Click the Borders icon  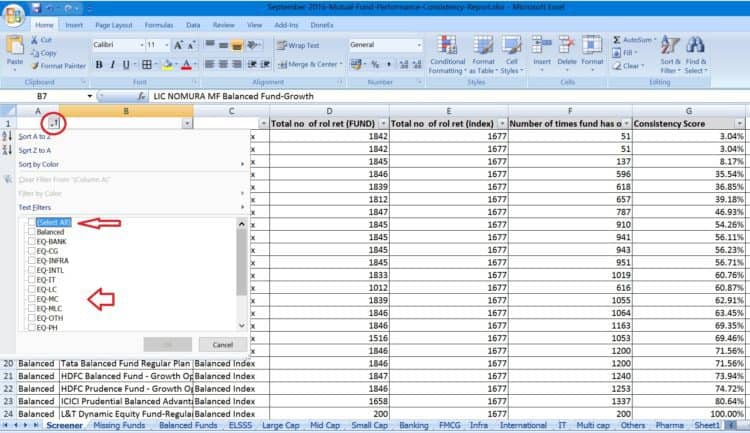[x=147, y=64]
